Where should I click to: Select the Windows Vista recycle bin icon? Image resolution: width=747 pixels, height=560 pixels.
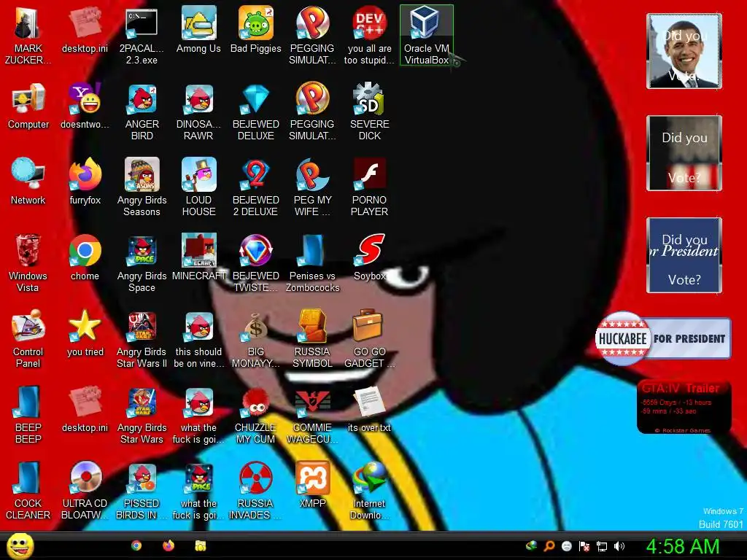[28, 262]
